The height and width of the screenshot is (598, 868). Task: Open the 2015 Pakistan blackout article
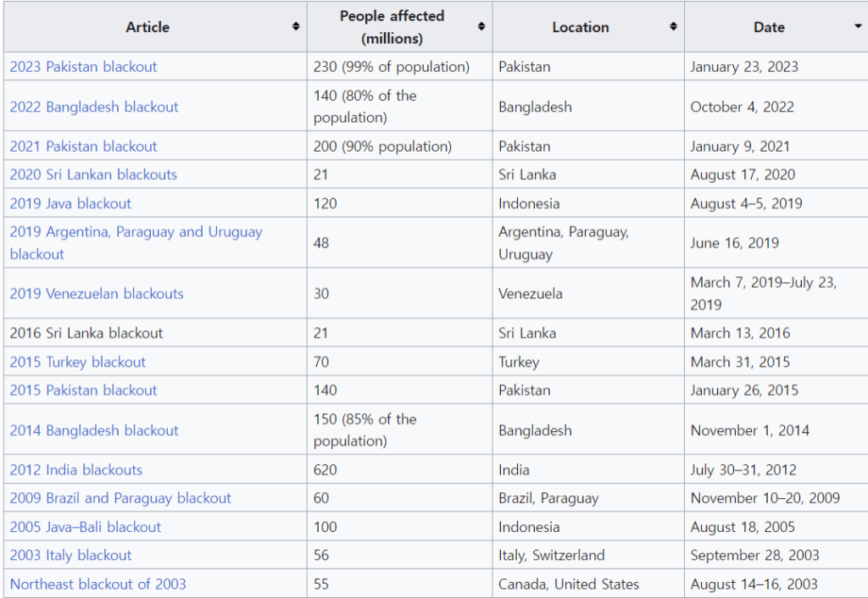click(83, 390)
